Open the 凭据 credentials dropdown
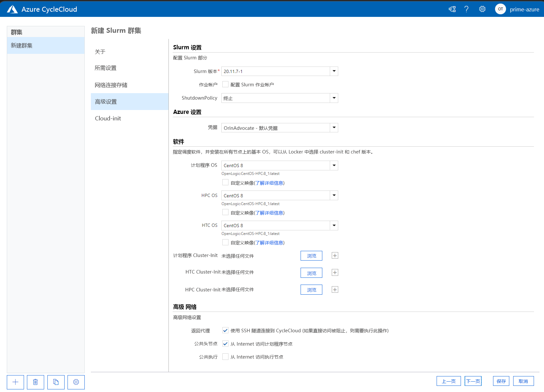Viewport: 544px width, 392px height. [x=334, y=128]
